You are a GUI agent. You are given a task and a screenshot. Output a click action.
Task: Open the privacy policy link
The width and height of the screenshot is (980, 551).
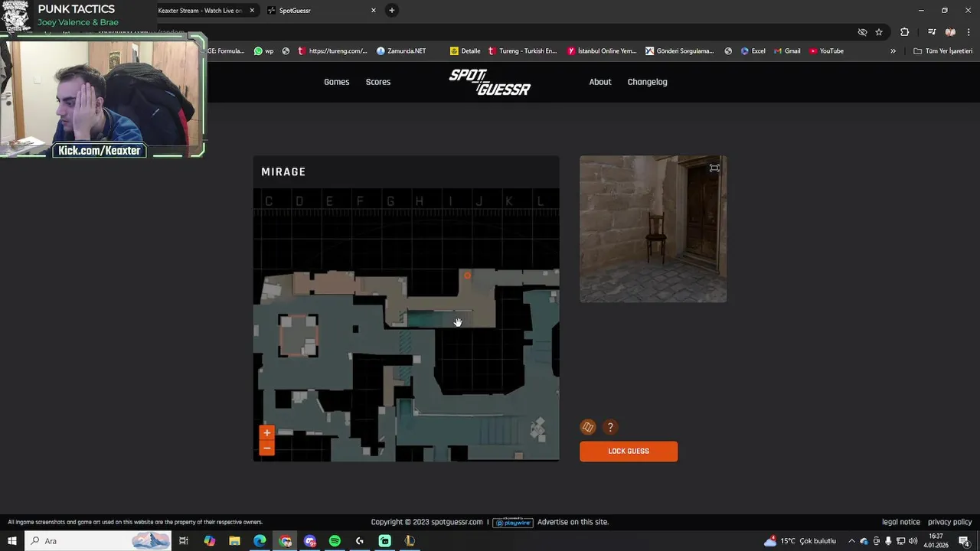[950, 522]
